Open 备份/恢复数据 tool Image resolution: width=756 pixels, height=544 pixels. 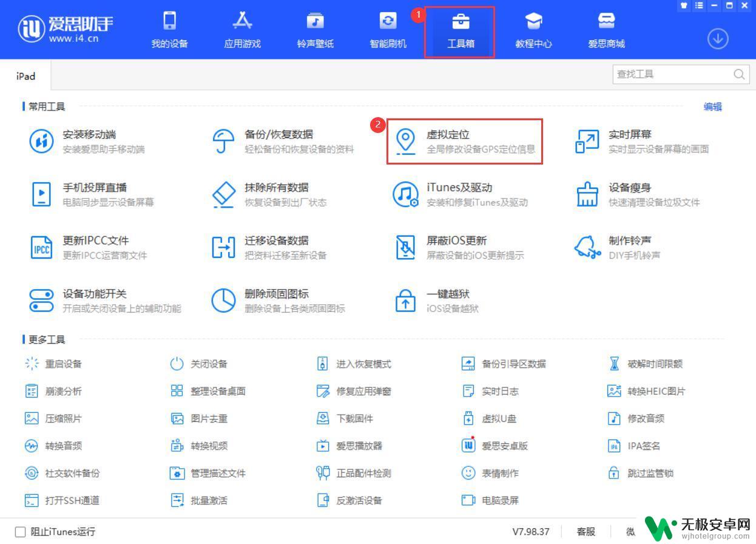283,141
